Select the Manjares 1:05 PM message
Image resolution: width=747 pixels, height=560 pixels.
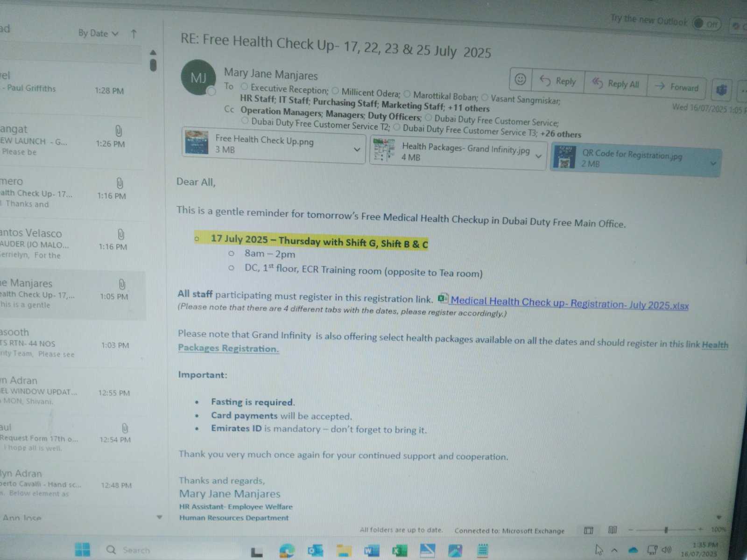(72, 295)
